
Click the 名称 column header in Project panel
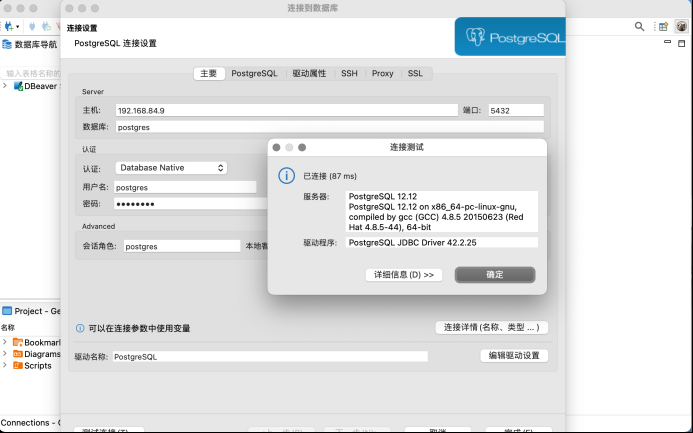(8, 327)
